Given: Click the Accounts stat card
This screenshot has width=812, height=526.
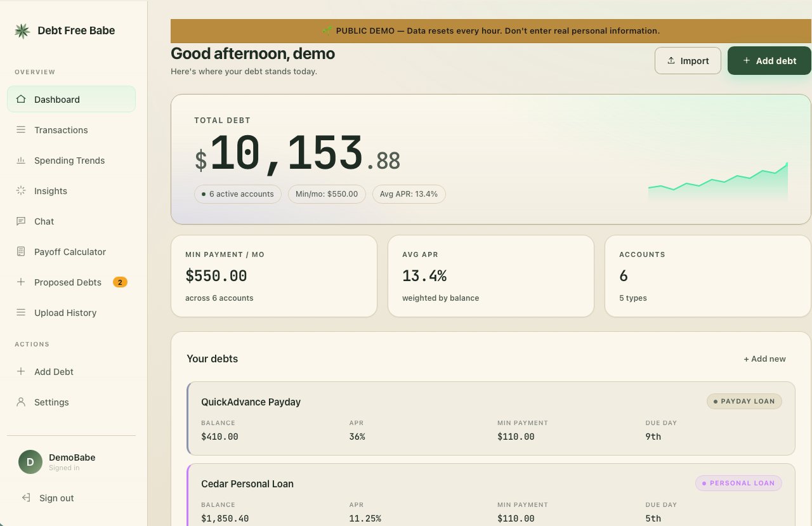Looking at the screenshot, I should 708,276.
